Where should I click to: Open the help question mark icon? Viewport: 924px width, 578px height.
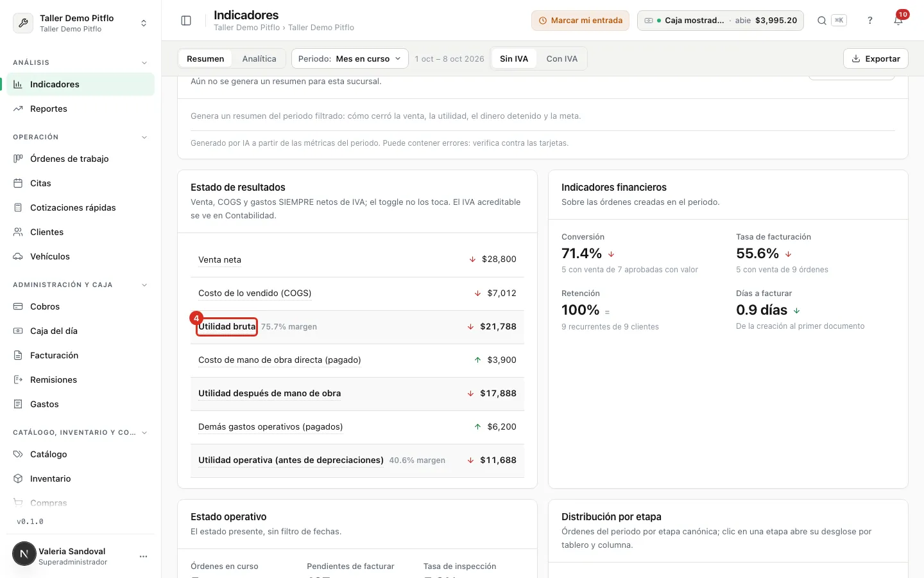870,21
